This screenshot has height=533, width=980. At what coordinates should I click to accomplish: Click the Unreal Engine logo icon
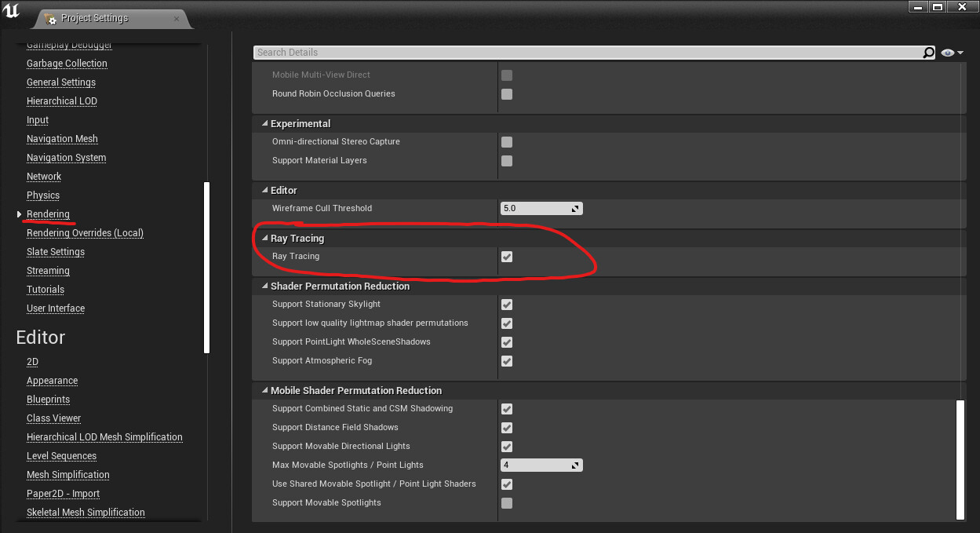[13, 12]
